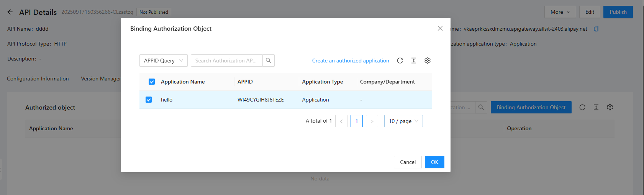Select page 1 in pagination

pyautogui.click(x=357, y=121)
